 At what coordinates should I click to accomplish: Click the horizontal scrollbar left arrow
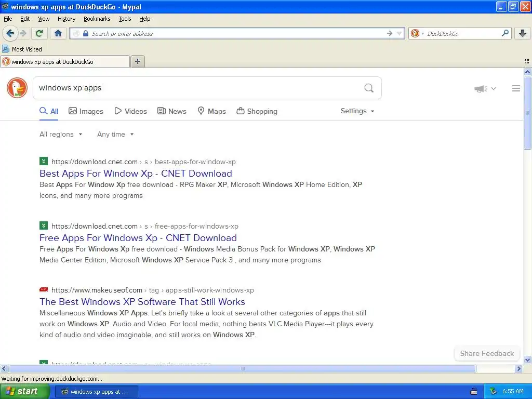[4, 368]
